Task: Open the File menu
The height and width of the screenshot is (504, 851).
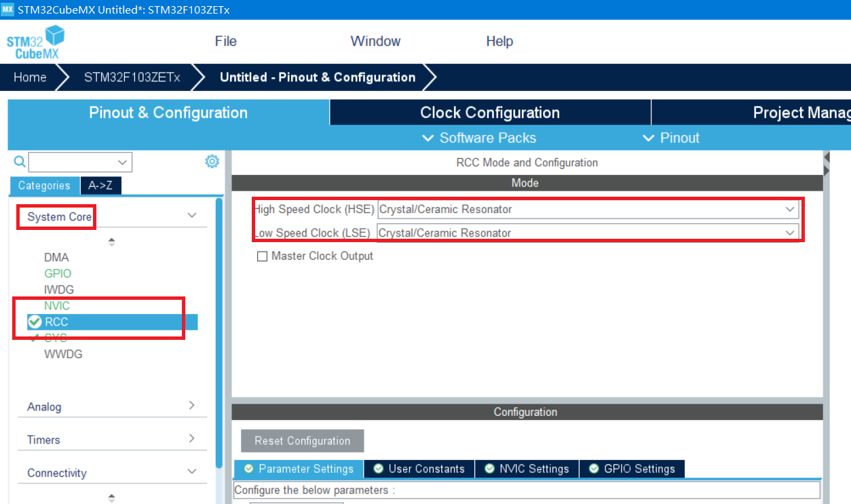Action: click(226, 41)
